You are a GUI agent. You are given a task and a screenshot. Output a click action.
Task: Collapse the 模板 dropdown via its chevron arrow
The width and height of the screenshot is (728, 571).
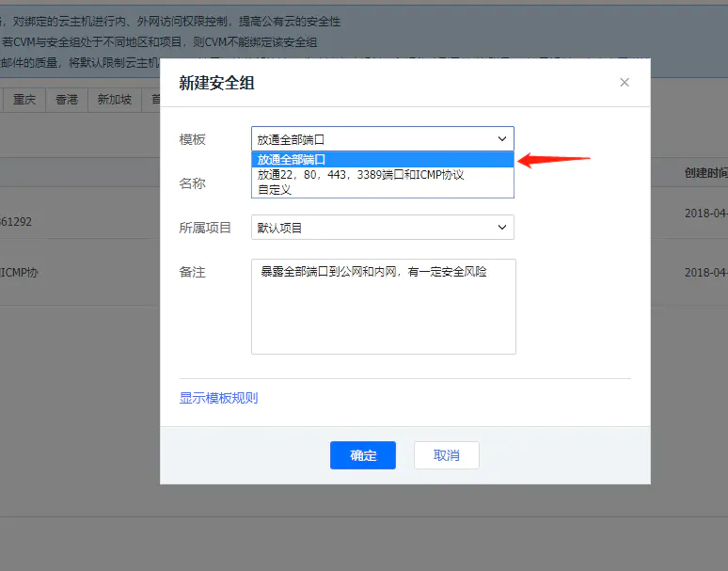coord(501,139)
